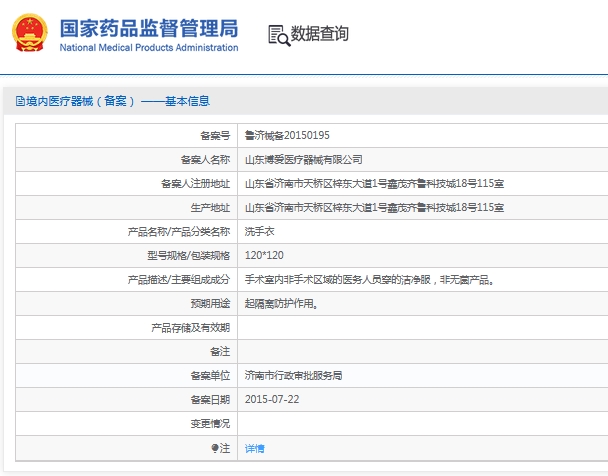Click the product description starting with 手术室内

(x=370, y=280)
